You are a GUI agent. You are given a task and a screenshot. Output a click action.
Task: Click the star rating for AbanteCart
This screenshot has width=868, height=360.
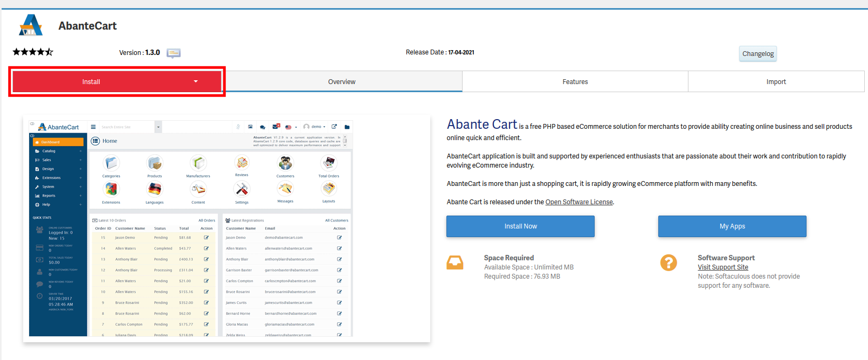pyautogui.click(x=33, y=52)
